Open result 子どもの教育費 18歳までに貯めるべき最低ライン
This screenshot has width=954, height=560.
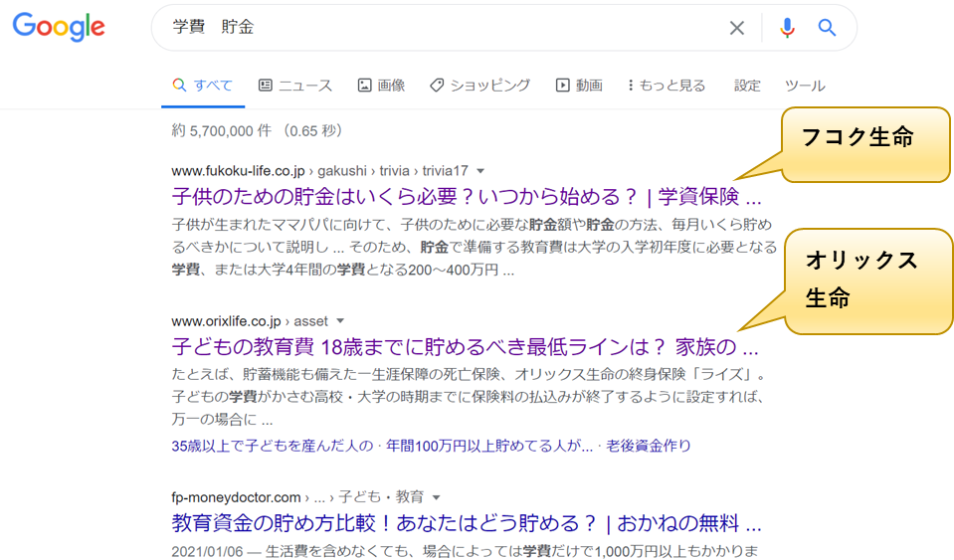(x=465, y=346)
